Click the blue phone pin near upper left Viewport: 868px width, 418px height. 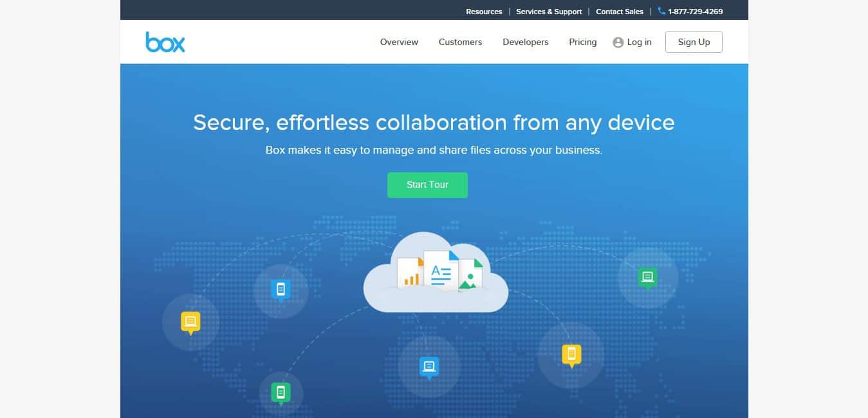281,290
